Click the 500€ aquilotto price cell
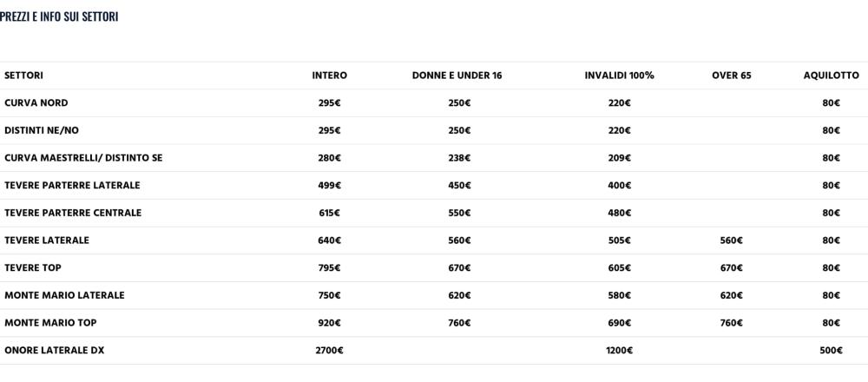The image size is (868, 382). (x=831, y=351)
